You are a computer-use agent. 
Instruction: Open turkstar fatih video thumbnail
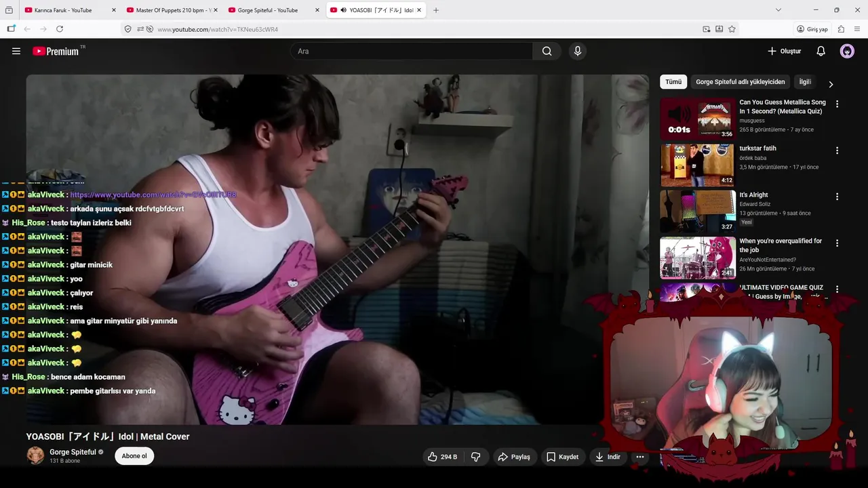tap(698, 165)
